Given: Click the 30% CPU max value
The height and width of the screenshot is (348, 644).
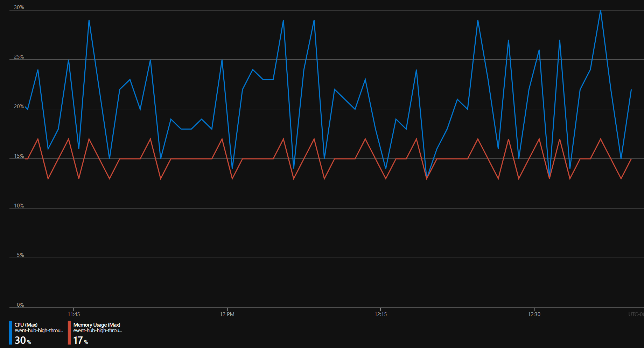Looking at the screenshot, I should pyautogui.click(x=23, y=340).
